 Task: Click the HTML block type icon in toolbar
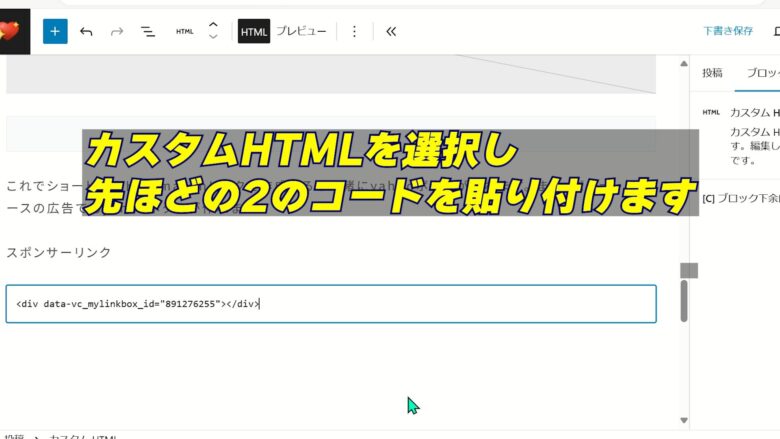[185, 31]
